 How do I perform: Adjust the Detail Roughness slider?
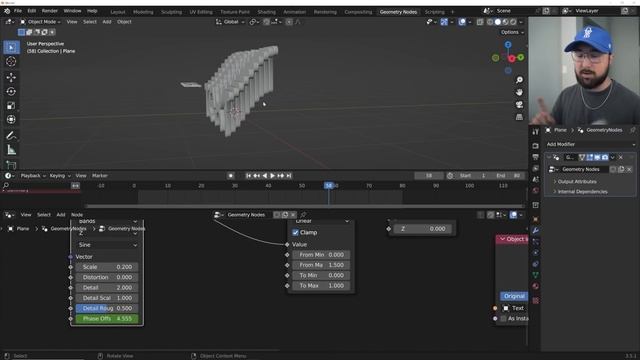coord(107,309)
